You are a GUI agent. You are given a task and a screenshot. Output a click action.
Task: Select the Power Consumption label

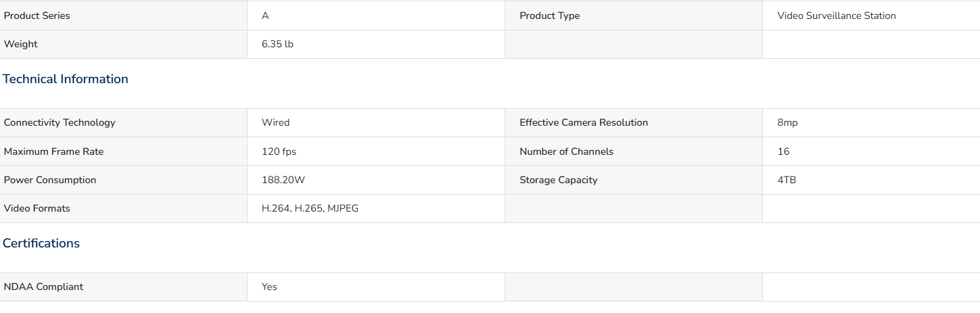pos(50,180)
